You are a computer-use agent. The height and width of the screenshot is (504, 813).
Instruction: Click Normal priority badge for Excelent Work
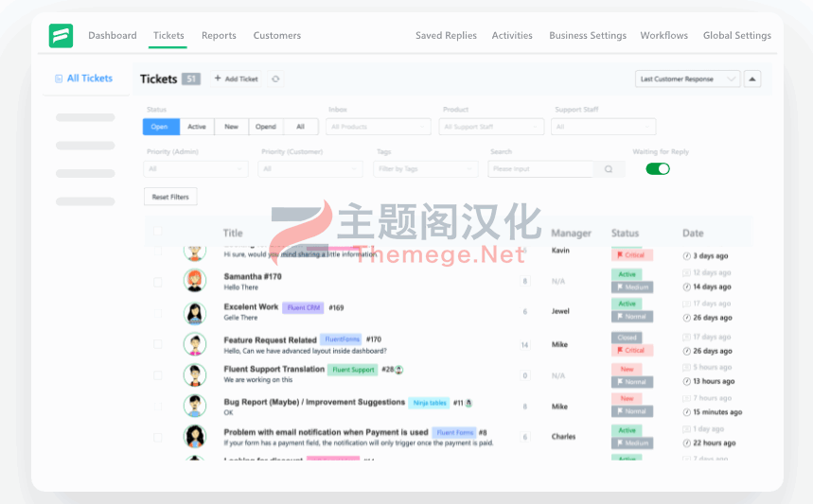[632, 317]
